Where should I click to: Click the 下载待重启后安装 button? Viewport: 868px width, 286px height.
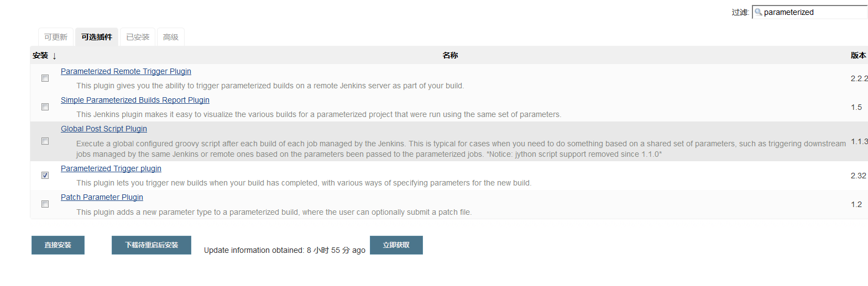point(151,245)
